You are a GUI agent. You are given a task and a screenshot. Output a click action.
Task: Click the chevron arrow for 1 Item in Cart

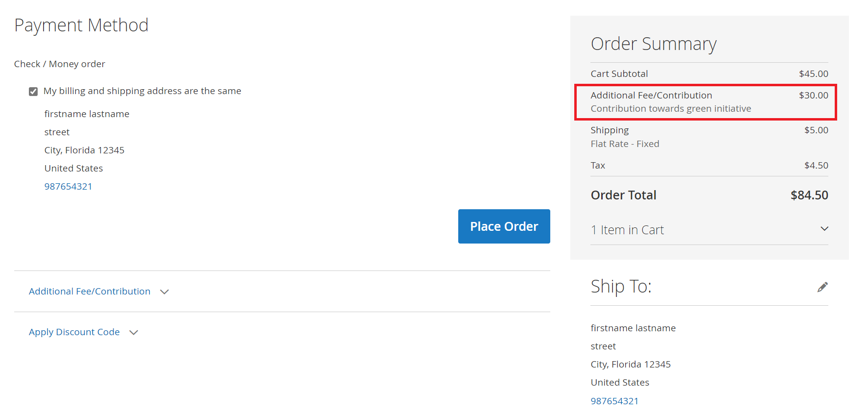(824, 229)
